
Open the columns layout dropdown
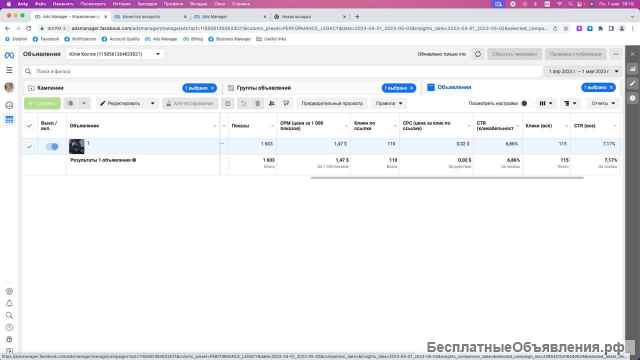546,103
